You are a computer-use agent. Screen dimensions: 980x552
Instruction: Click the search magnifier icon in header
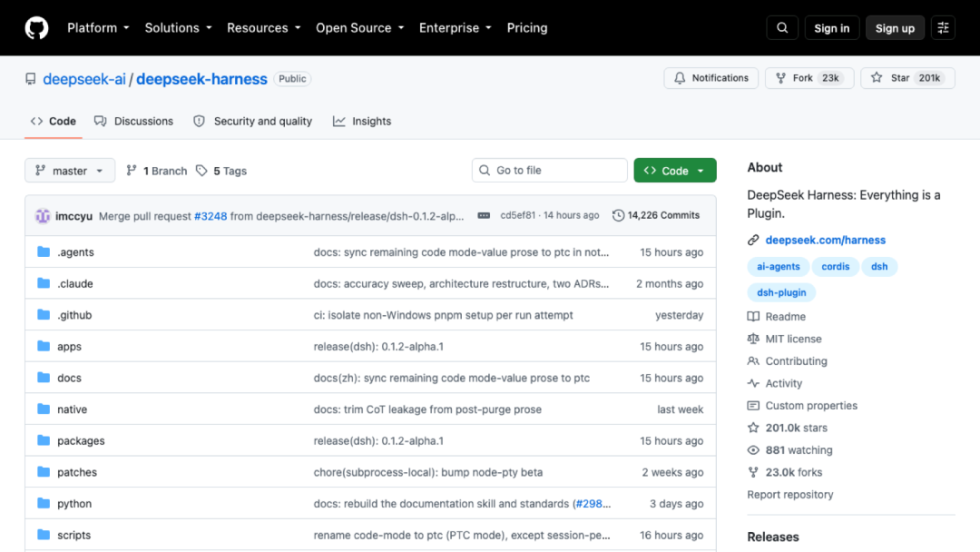click(x=782, y=28)
